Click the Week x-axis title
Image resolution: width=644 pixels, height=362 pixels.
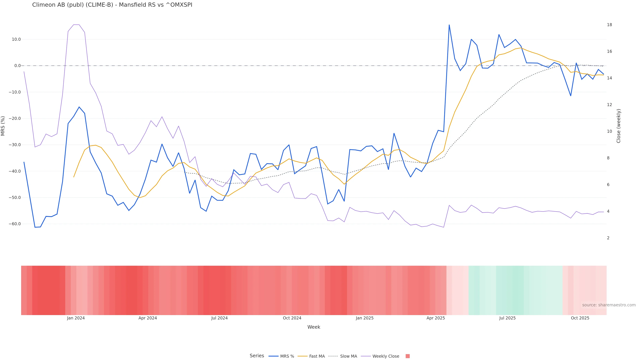(x=314, y=327)
